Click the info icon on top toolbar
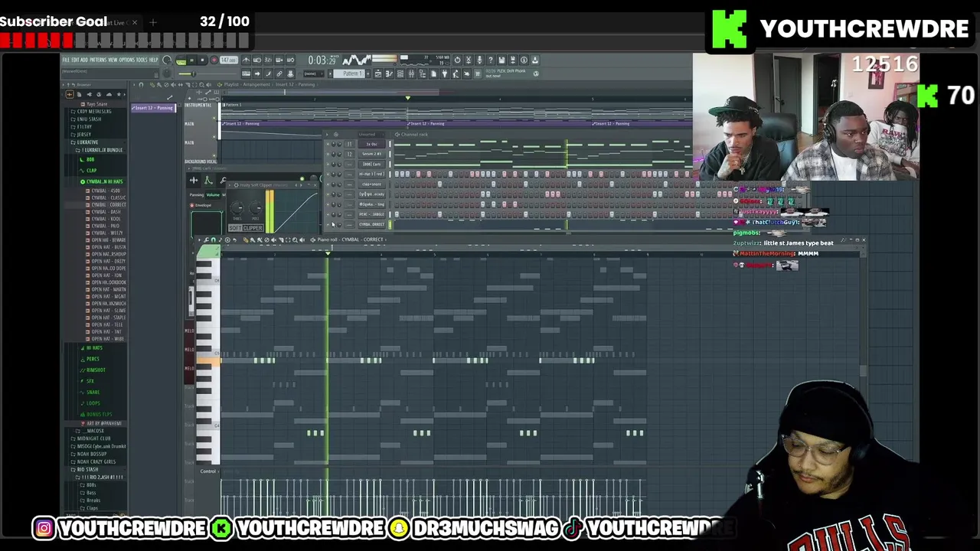980x551 pixels. (524, 60)
